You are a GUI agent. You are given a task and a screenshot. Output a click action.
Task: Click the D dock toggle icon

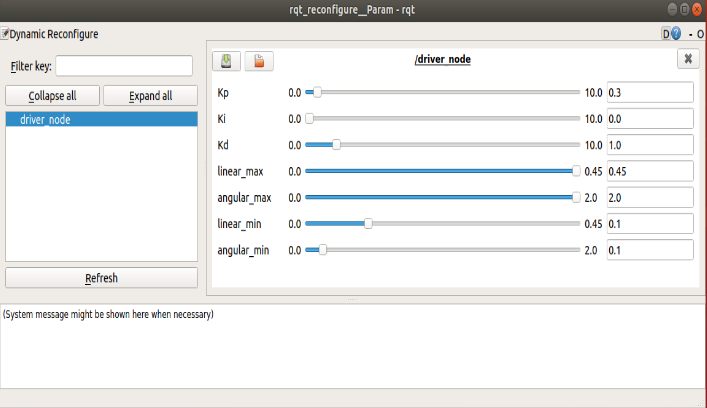[666, 33]
